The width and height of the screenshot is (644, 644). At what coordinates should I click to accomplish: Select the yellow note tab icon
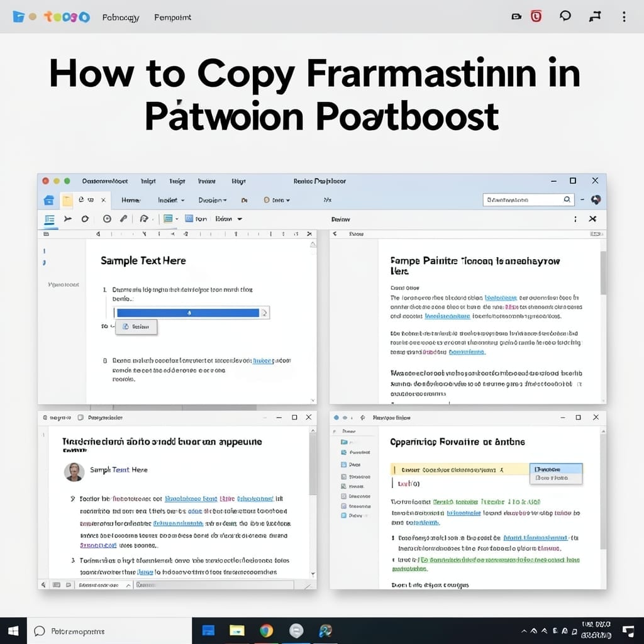click(67, 201)
